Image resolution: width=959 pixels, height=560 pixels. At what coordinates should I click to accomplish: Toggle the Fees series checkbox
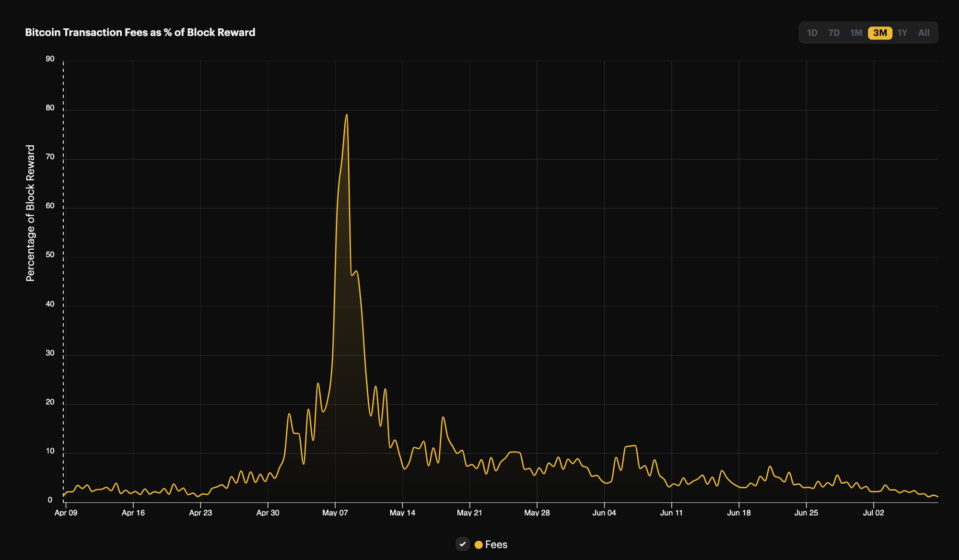click(463, 544)
